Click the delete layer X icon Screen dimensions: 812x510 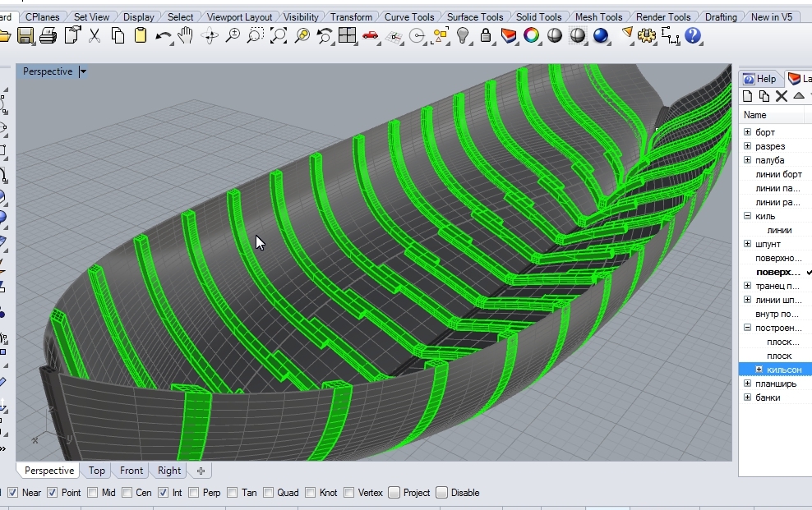click(x=782, y=96)
